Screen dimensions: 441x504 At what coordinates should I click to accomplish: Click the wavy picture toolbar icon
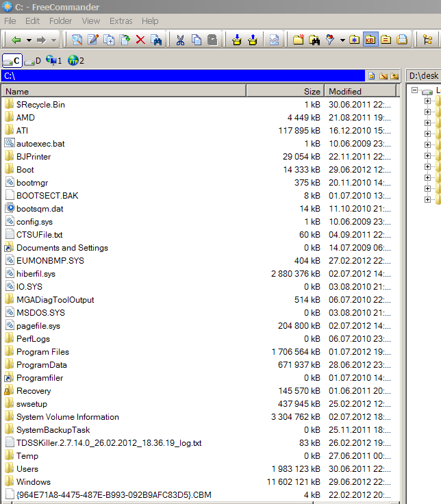click(274, 40)
